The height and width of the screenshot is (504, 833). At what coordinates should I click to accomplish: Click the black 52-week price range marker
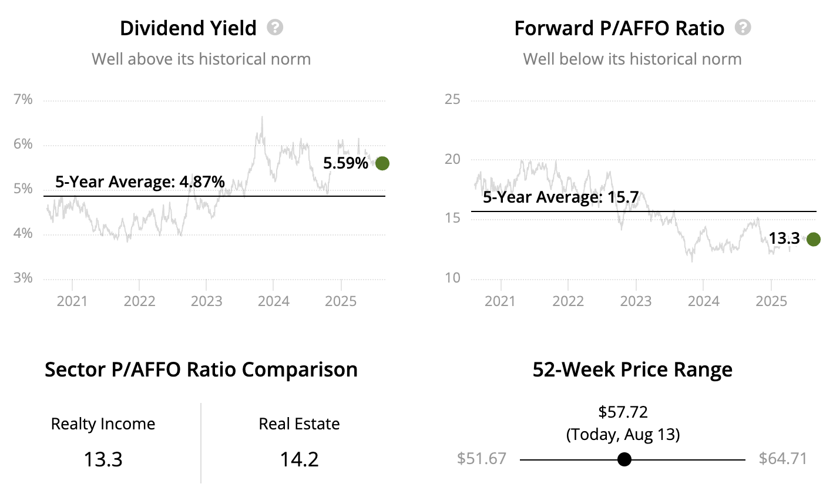[624, 459]
